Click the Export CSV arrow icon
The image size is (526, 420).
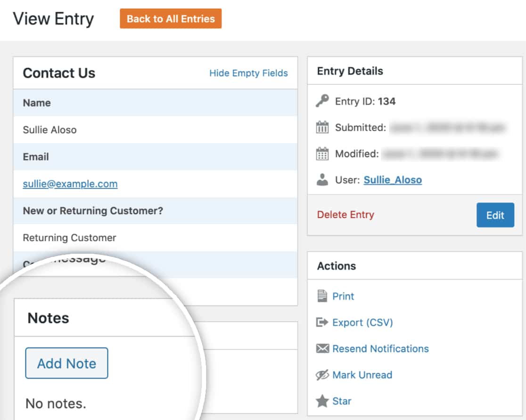(322, 322)
